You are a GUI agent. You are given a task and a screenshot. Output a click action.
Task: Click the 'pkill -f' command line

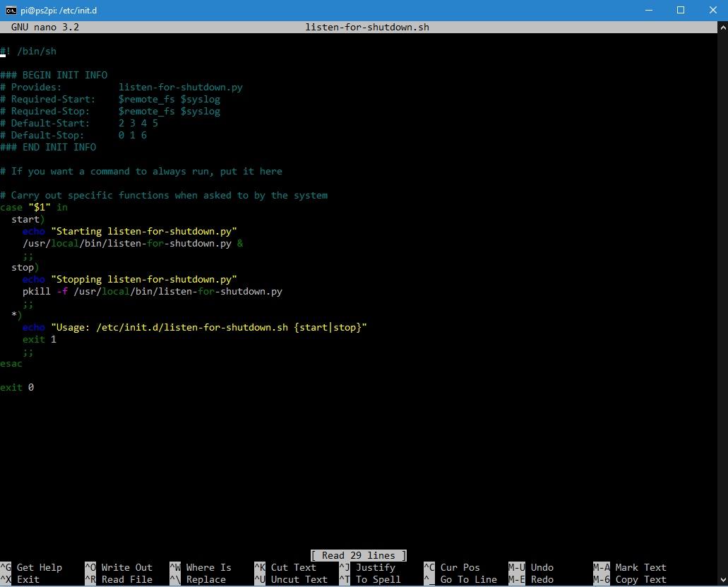click(153, 292)
